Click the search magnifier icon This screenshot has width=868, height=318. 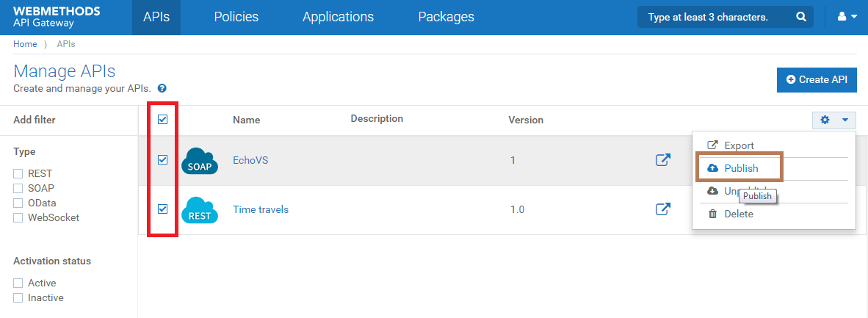click(801, 17)
